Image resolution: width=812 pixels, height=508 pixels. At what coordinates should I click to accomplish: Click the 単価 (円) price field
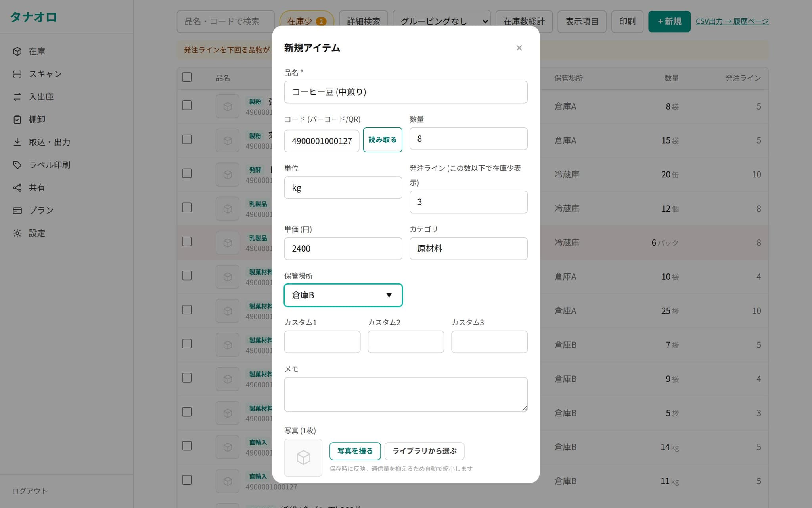point(343,248)
